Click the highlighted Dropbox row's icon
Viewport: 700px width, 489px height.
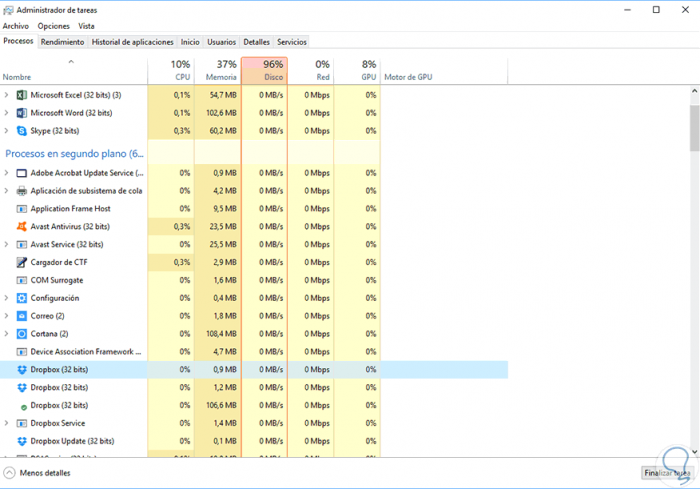pos(21,369)
